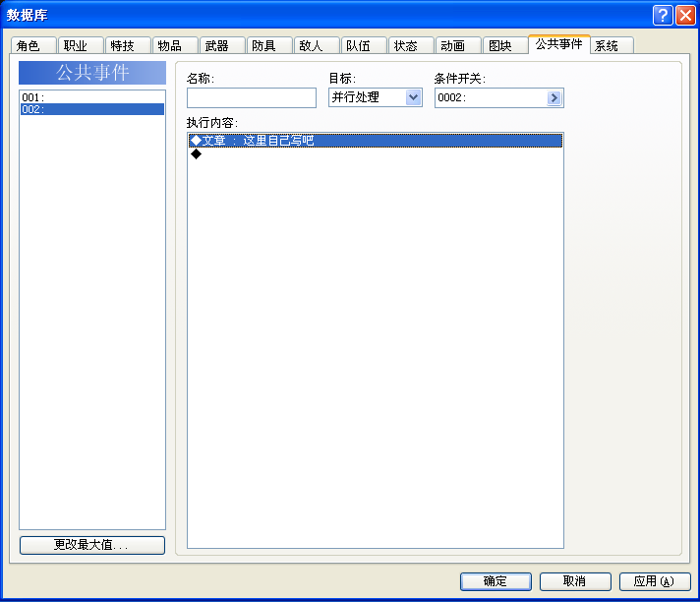Viewport: 700px width, 602px height.
Task: Click the 确定 button
Action: 496,581
